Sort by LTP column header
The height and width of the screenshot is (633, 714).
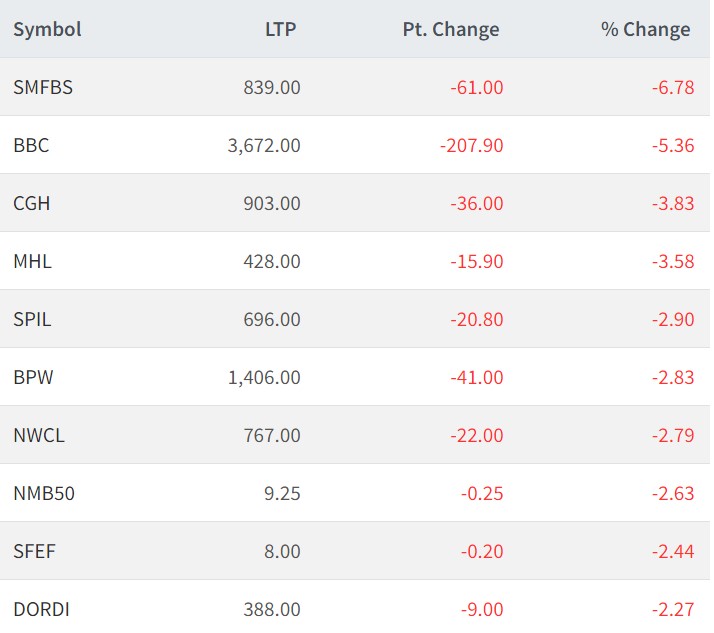279,29
